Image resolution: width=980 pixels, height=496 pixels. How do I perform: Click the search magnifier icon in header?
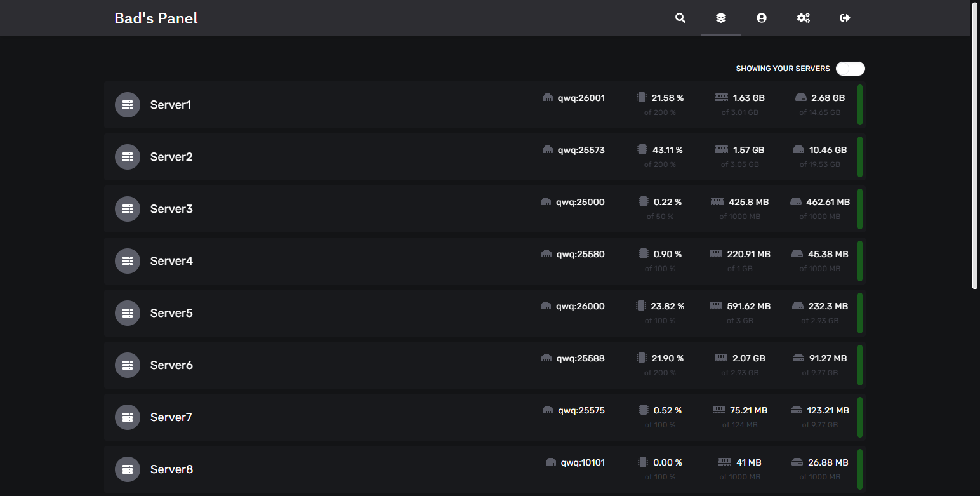[680, 18]
